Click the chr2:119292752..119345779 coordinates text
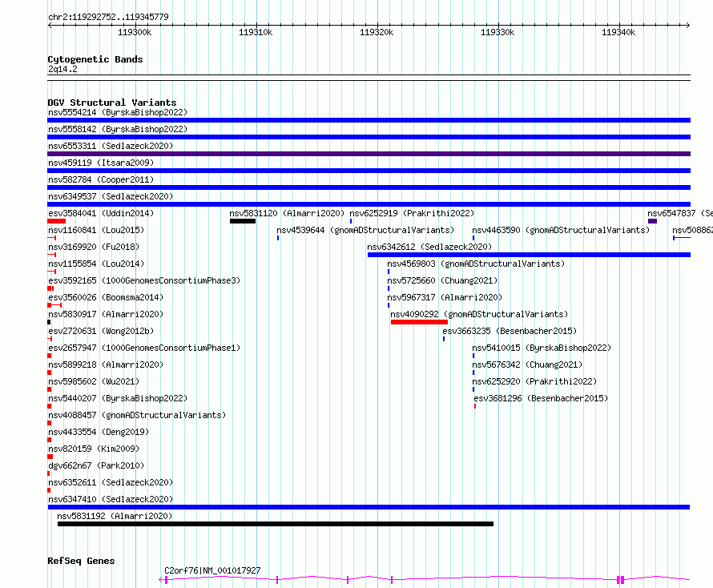The image size is (713, 588). click(108, 17)
